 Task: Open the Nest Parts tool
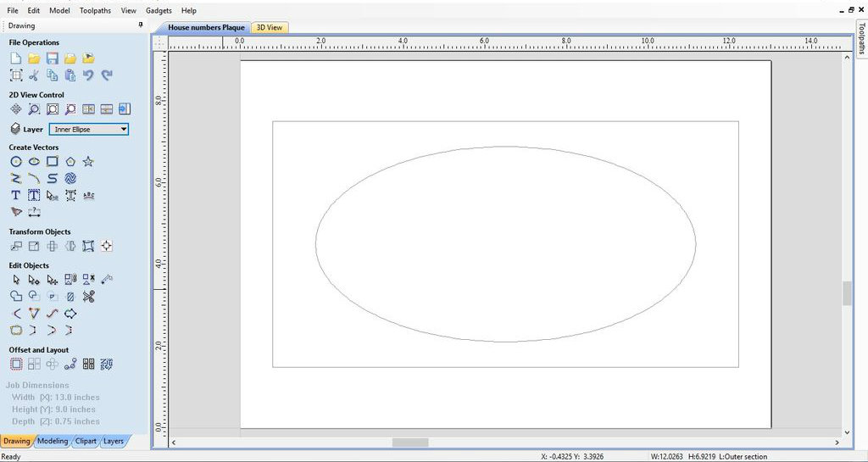click(x=107, y=364)
